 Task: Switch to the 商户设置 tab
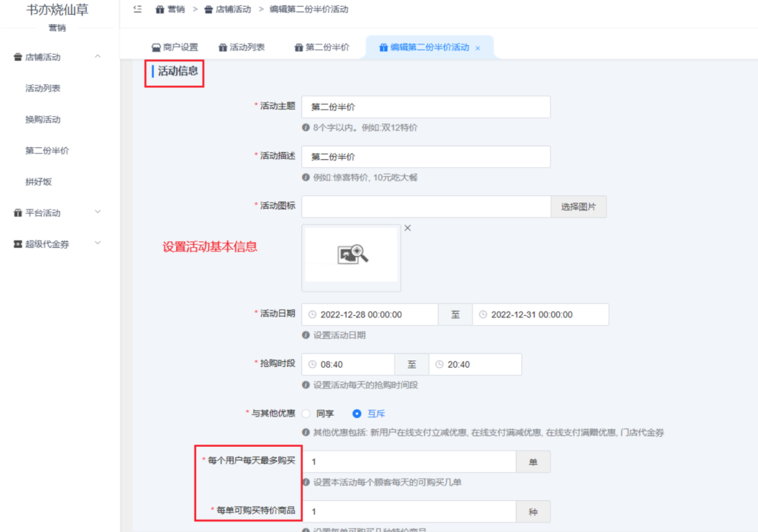point(175,47)
